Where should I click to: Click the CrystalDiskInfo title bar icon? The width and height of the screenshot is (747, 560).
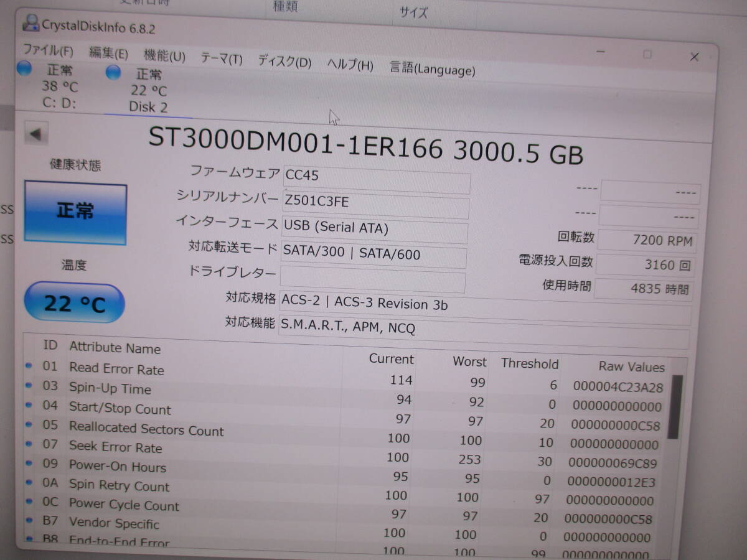point(31,23)
